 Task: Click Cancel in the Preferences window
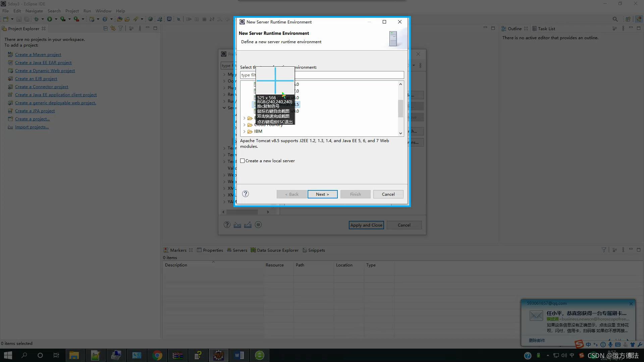[x=404, y=225]
